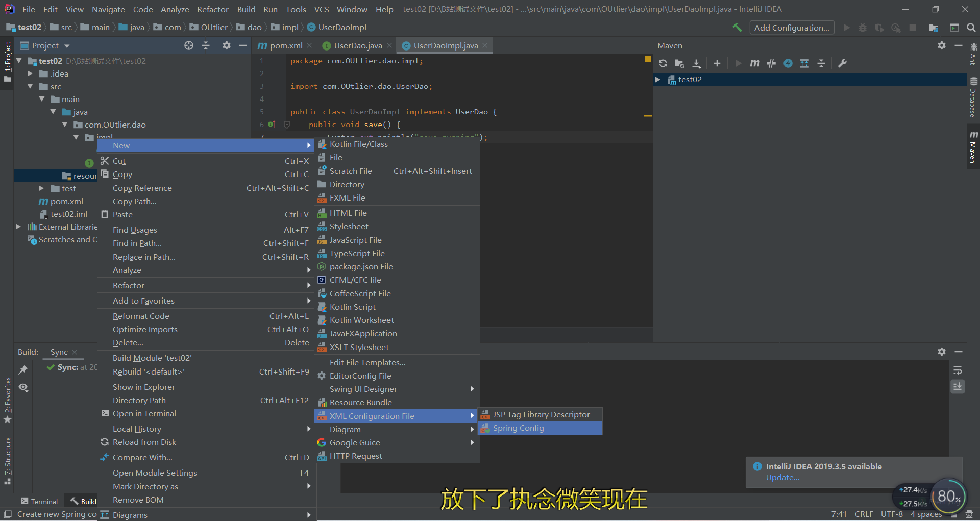
Task: Toggle soft-wrap icon in Build output
Action: [958, 370]
